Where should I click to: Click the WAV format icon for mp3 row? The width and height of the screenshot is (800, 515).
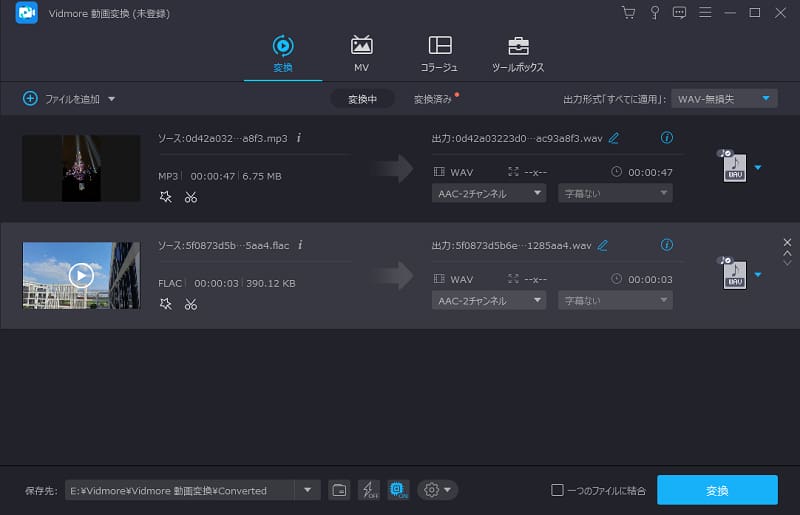pyautogui.click(x=734, y=166)
